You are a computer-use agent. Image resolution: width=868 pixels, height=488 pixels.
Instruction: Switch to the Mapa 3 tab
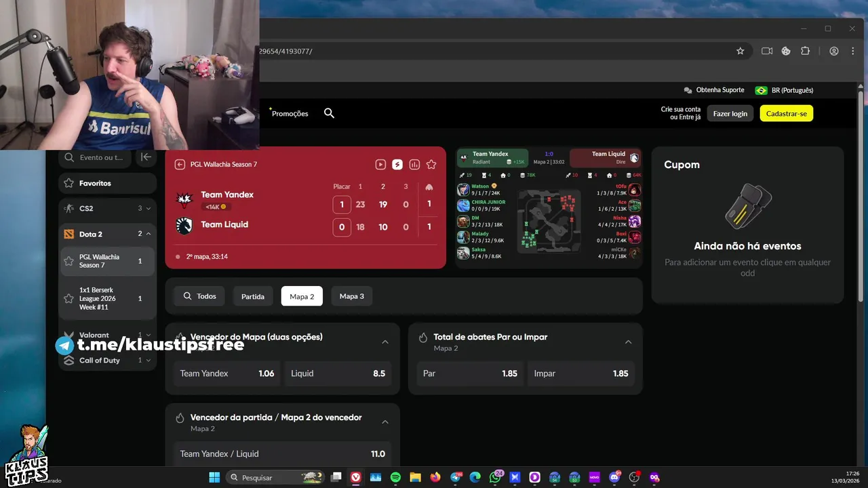[351, 296]
